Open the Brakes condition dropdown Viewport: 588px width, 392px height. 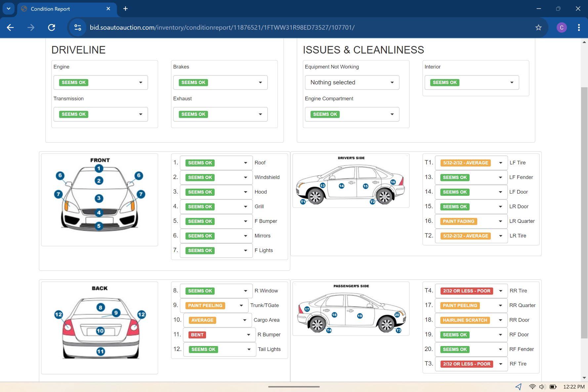[220, 82]
